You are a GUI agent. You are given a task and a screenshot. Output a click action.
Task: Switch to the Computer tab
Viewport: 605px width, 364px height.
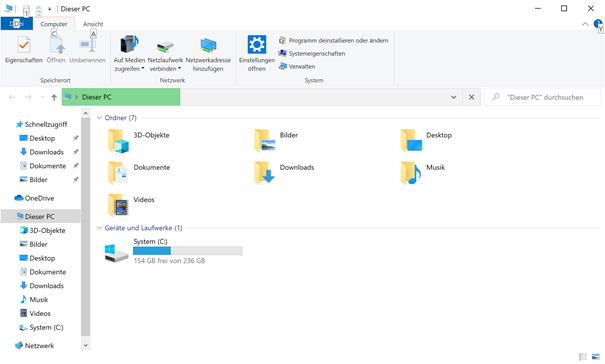pyautogui.click(x=54, y=24)
